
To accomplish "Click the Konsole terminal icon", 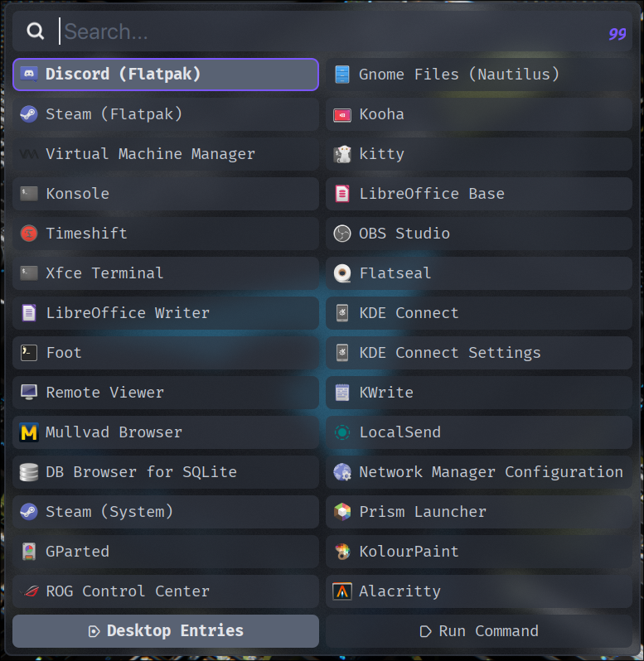I will point(29,194).
